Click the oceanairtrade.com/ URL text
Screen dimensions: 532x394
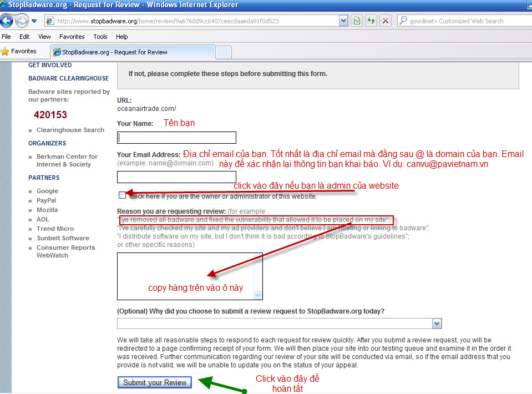(x=146, y=109)
